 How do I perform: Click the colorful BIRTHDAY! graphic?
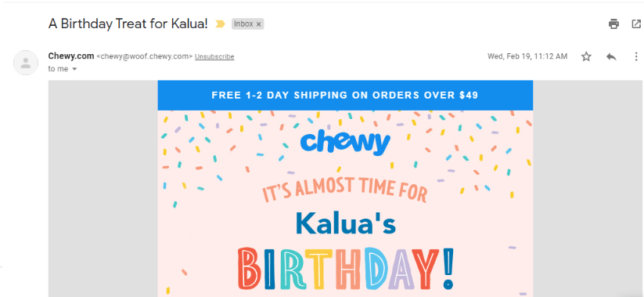[x=345, y=270]
